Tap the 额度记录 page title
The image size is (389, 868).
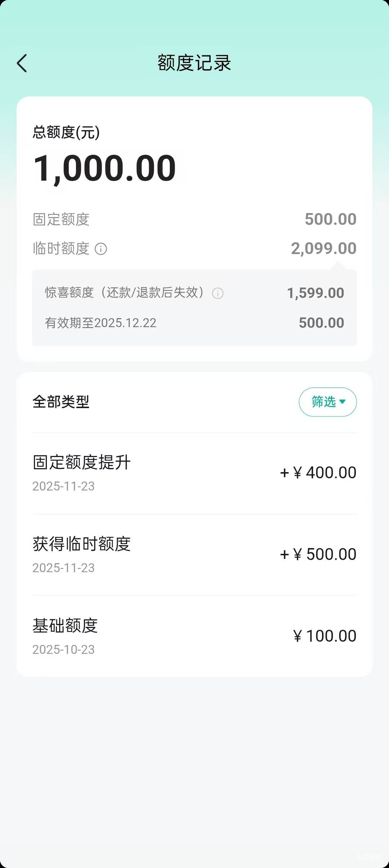point(194,63)
